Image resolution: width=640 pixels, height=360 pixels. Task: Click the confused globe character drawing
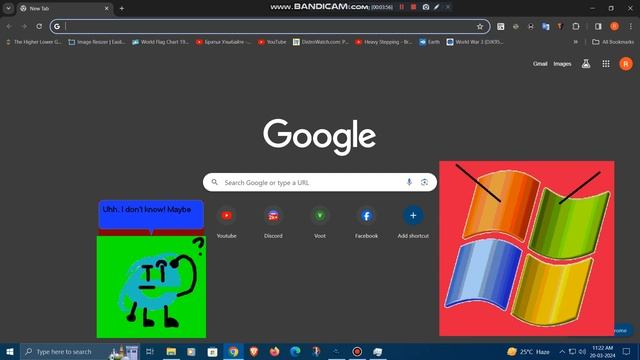151,287
